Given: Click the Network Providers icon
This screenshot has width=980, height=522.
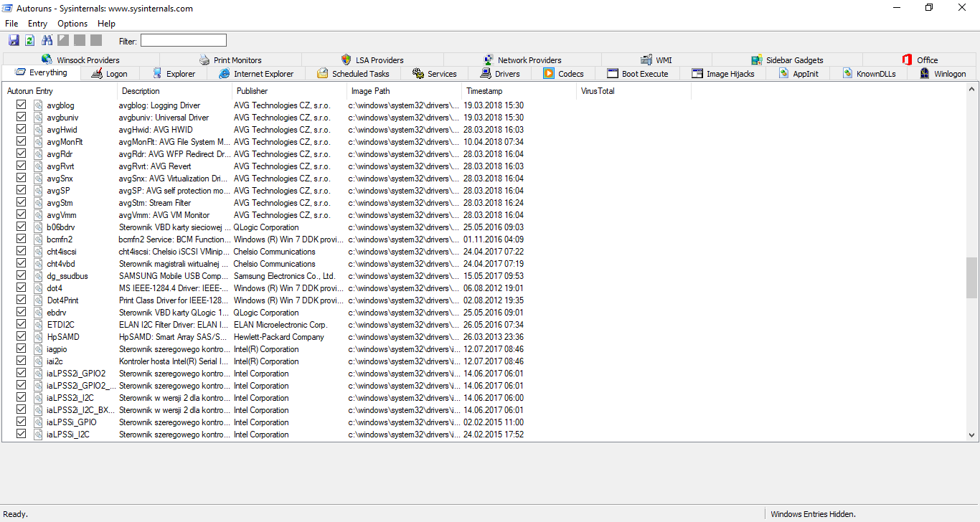Looking at the screenshot, I should pyautogui.click(x=489, y=60).
